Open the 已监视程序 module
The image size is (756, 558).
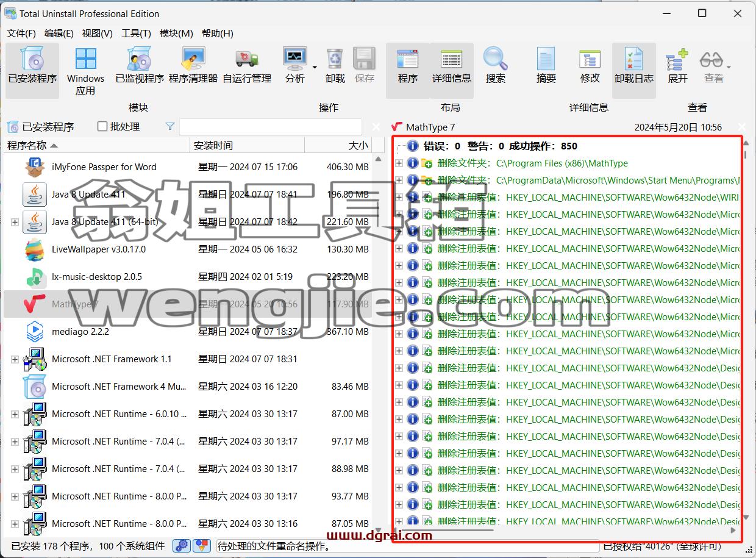tap(140, 66)
